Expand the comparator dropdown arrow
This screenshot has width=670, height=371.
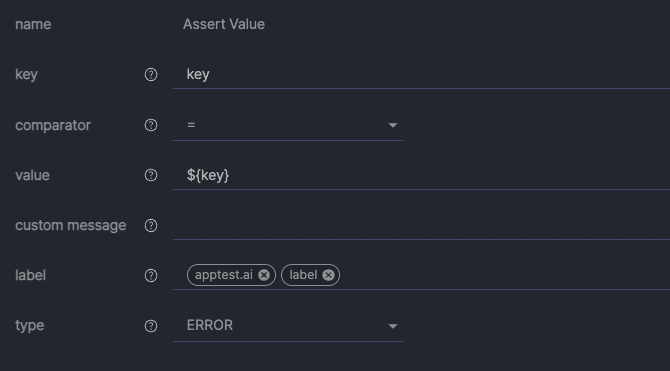coord(393,125)
